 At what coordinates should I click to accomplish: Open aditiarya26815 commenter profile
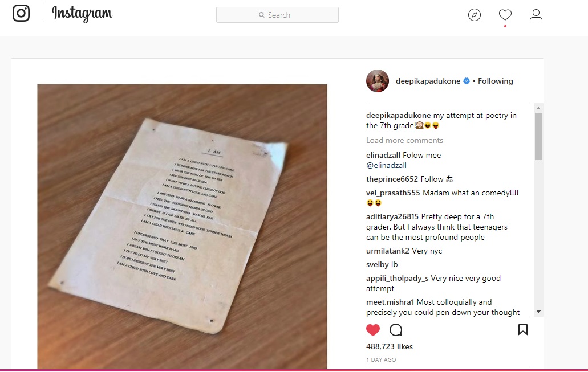point(392,216)
